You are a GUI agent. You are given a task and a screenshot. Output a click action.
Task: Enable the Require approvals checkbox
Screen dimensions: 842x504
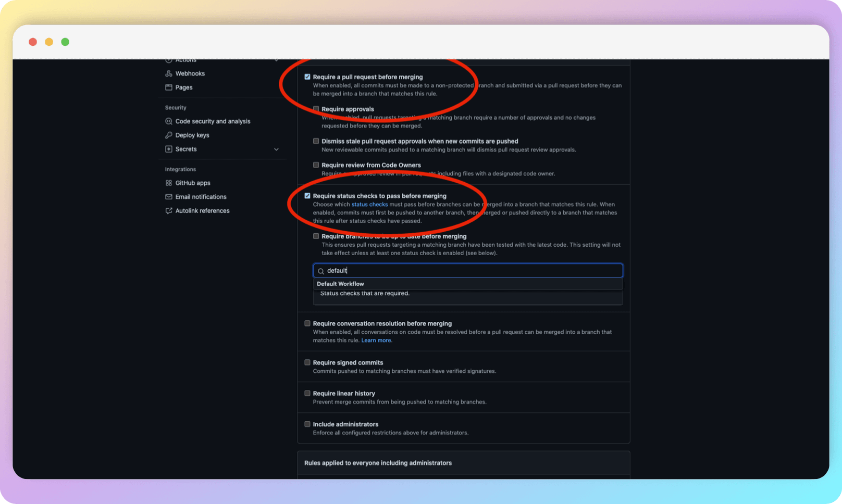coord(316,108)
